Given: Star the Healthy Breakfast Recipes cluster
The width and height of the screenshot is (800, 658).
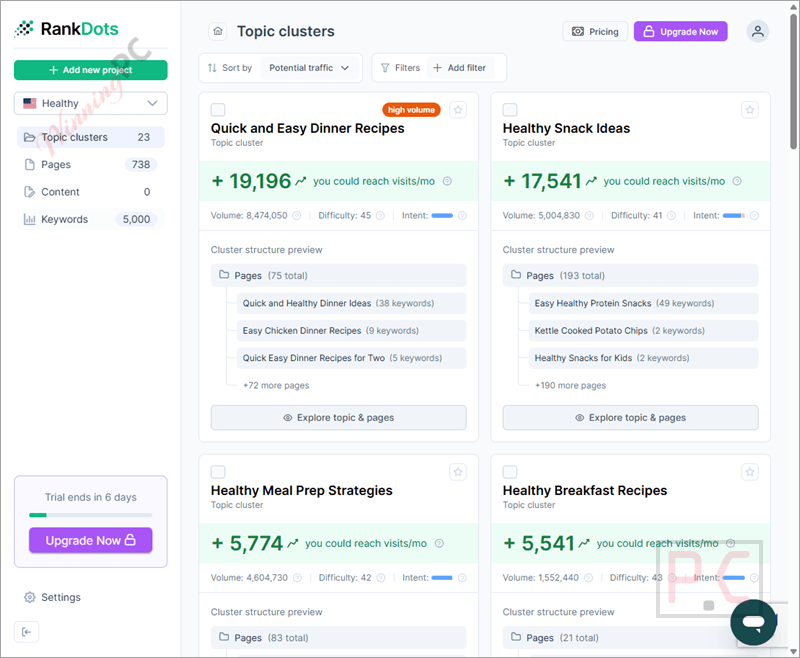Looking at the screenshot, I should click(x=749, y=472).
